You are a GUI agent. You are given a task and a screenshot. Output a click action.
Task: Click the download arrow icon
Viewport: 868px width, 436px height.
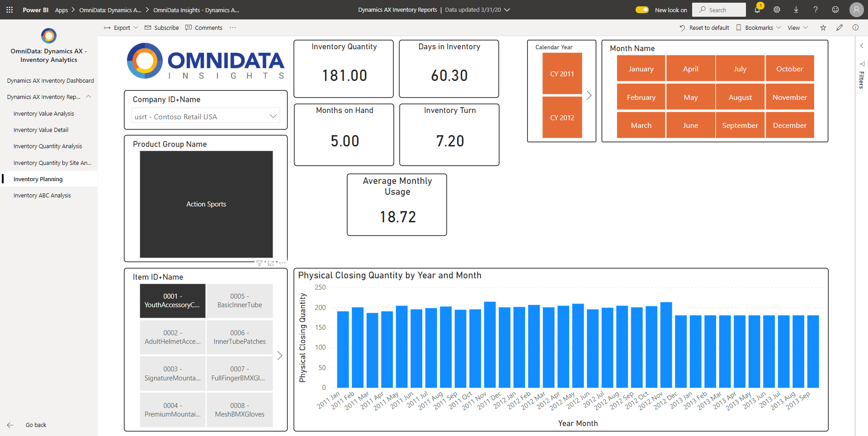pos(796,9)
